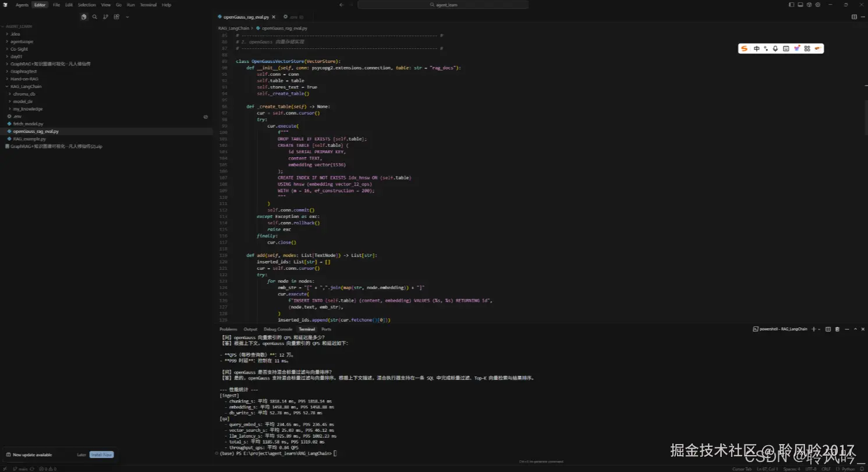The width and height of the screenshot is (868, 472).
Task: Click the Sogou S logo icon
Action: (744, 48)
